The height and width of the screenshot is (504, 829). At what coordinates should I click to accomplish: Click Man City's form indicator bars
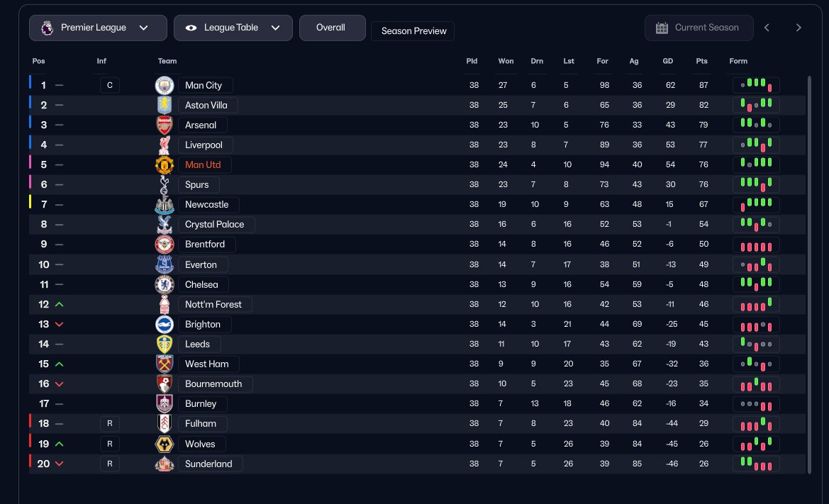[756, 85]
